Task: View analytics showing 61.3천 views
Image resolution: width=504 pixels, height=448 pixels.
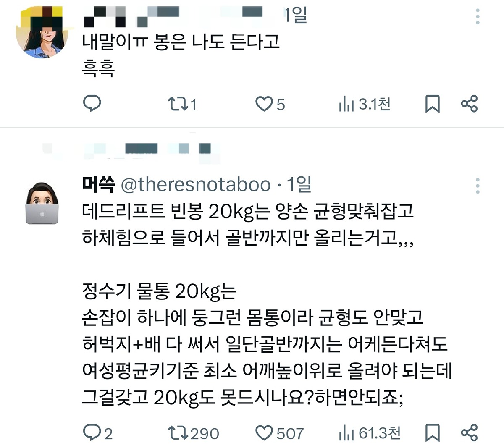Action: (x=370, y=433)
